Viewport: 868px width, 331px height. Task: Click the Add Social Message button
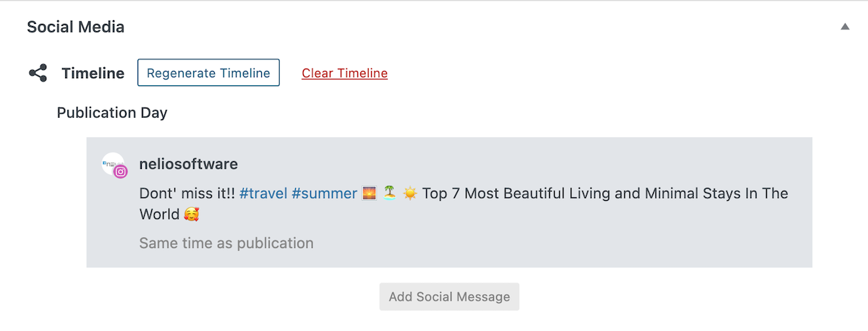[449, 296]
